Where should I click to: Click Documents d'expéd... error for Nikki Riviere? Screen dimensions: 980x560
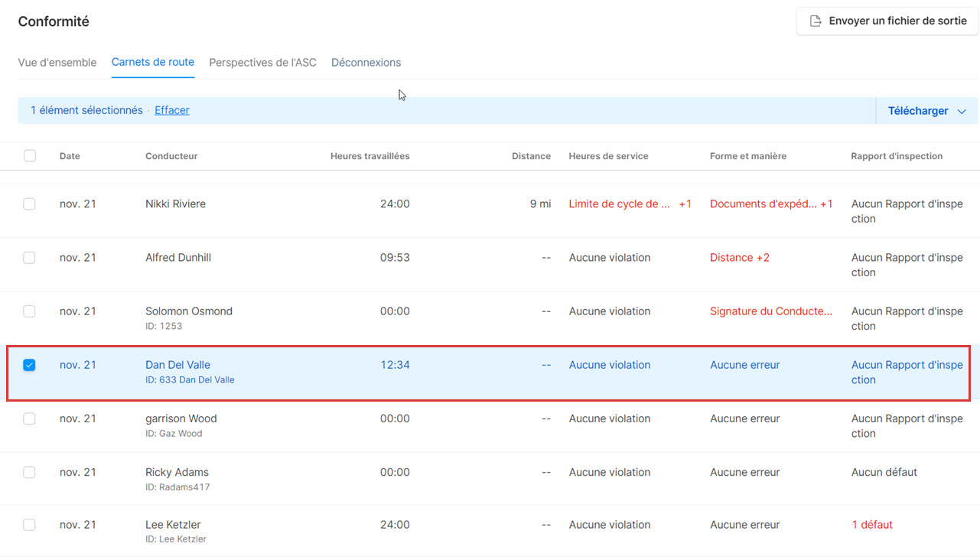[x=763, y=204]
